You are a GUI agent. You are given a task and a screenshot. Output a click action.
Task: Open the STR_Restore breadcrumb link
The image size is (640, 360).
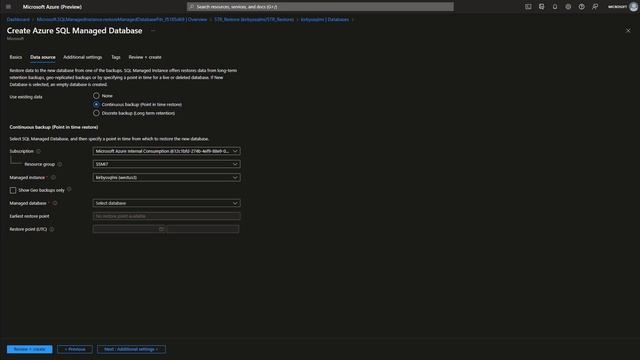click(x=254, y=20)
